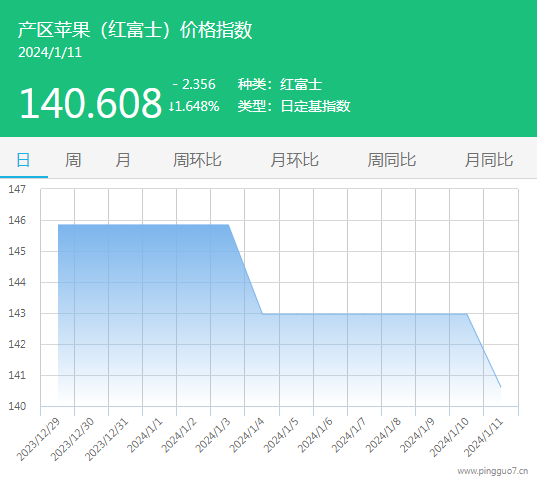Open the 月环比 tab
Image resolution: width=537 pixels, height=482 pixels.
click(294, 160)
